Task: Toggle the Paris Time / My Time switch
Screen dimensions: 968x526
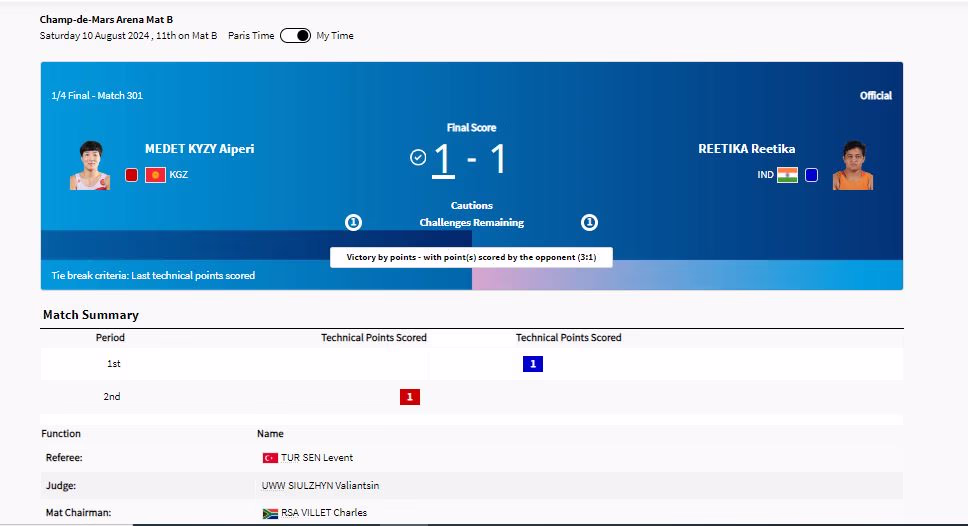Action: pos(295,36)
